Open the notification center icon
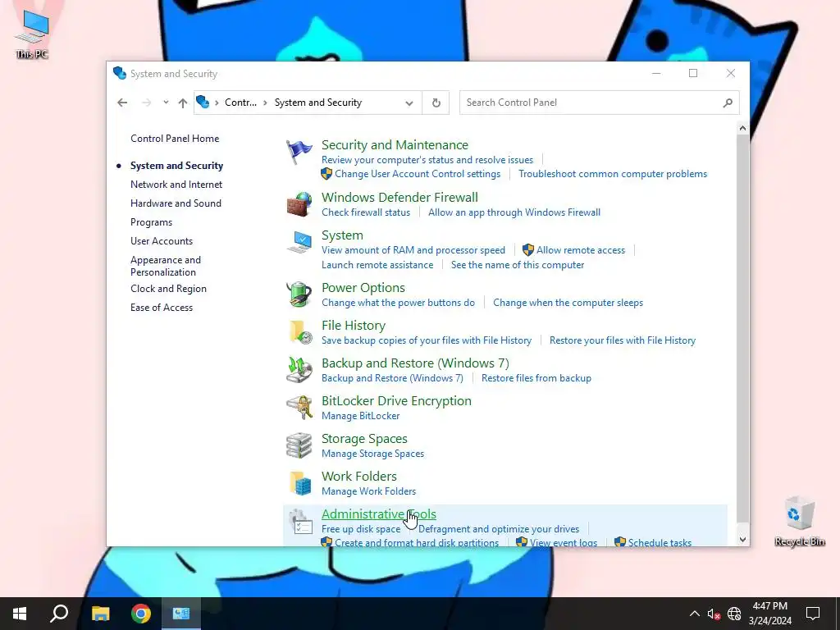Image resolution: width=840 pixels, height=630 pixels. click(x=813, y=614)
